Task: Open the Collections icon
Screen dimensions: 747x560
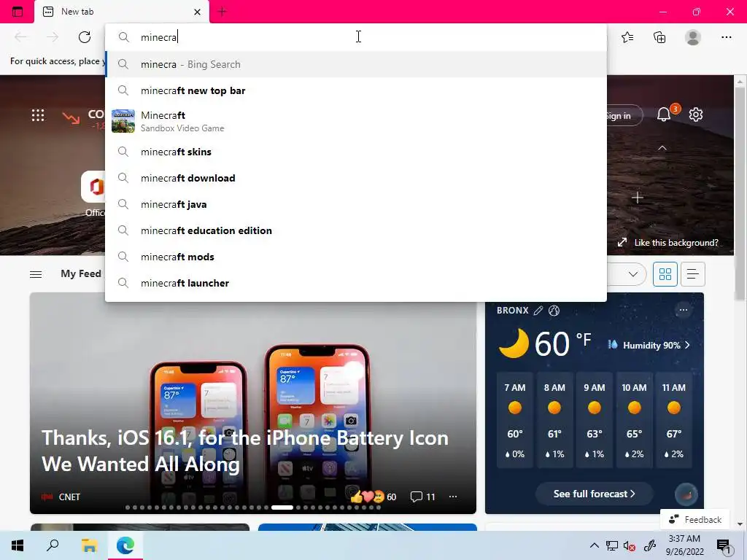Action: point(659,37)
